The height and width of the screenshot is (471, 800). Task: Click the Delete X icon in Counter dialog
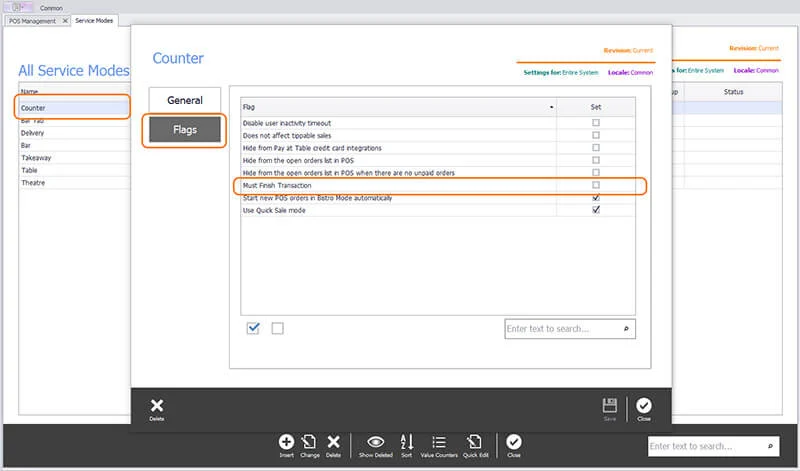pos(157,406)
